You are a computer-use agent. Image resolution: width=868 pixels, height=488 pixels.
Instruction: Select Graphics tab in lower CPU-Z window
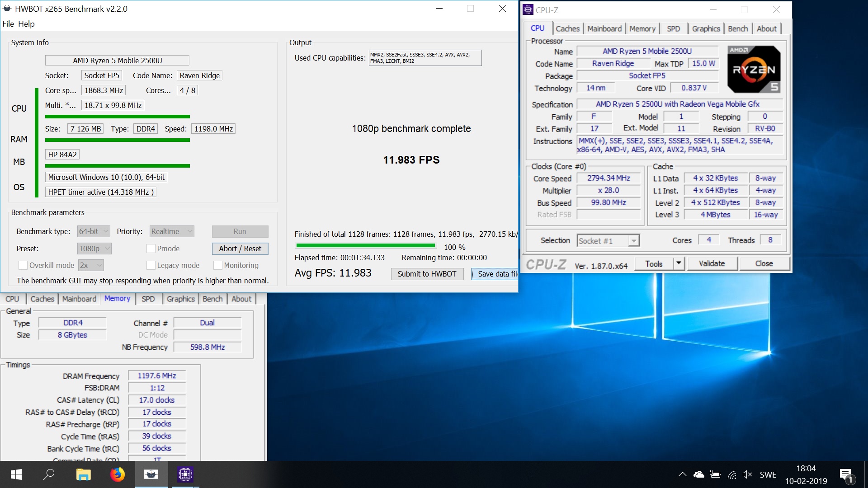[181, 299]
